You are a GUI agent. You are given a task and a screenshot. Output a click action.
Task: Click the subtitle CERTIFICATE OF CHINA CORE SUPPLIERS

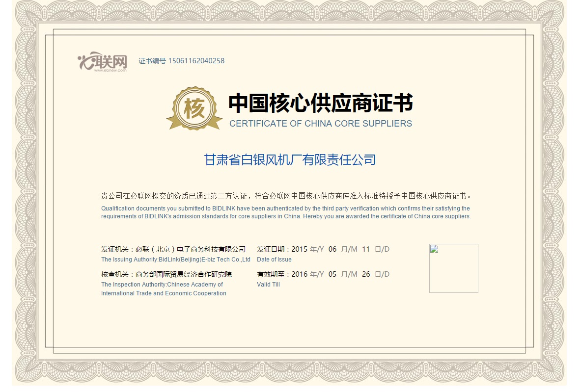[x=321, y=124]
